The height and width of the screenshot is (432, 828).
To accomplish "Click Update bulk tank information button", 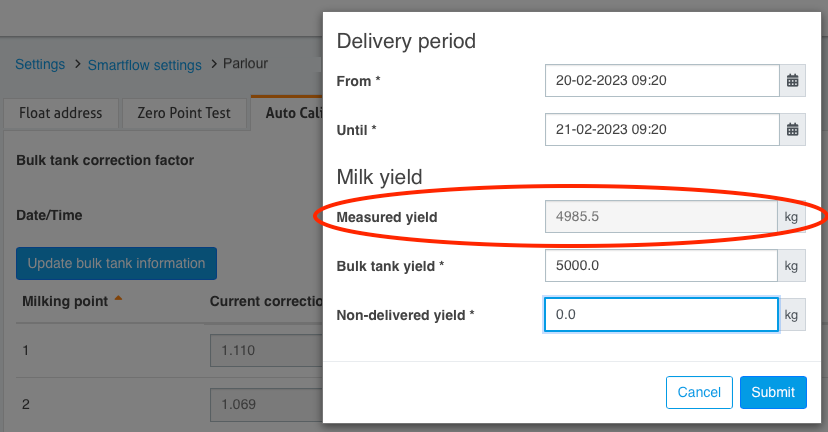I will point(116,264).
